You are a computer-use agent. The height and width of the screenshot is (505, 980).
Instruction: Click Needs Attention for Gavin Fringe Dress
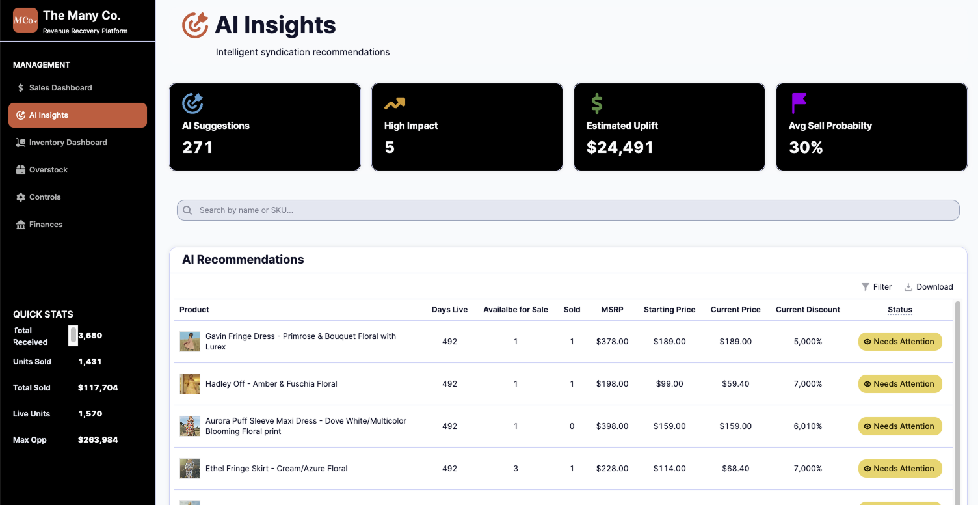coord(900,342)
